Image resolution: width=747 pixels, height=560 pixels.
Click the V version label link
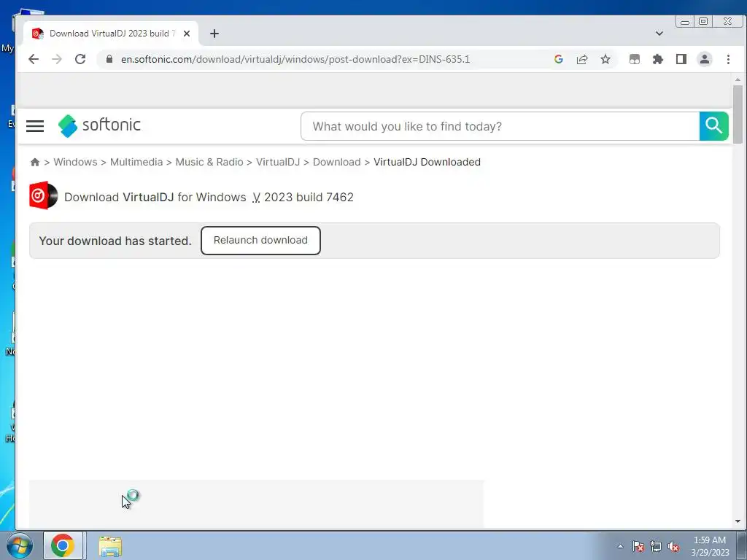tap(256, 197)
